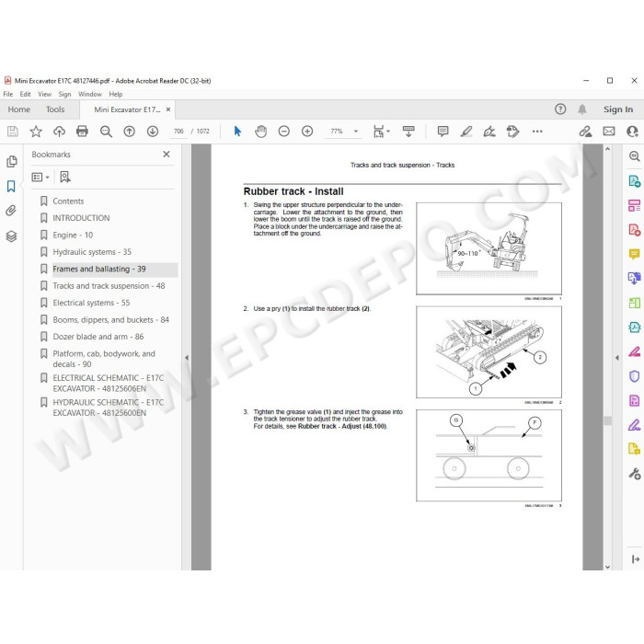
Task: Zoom in with plus button
Action: tap(307, 132)
